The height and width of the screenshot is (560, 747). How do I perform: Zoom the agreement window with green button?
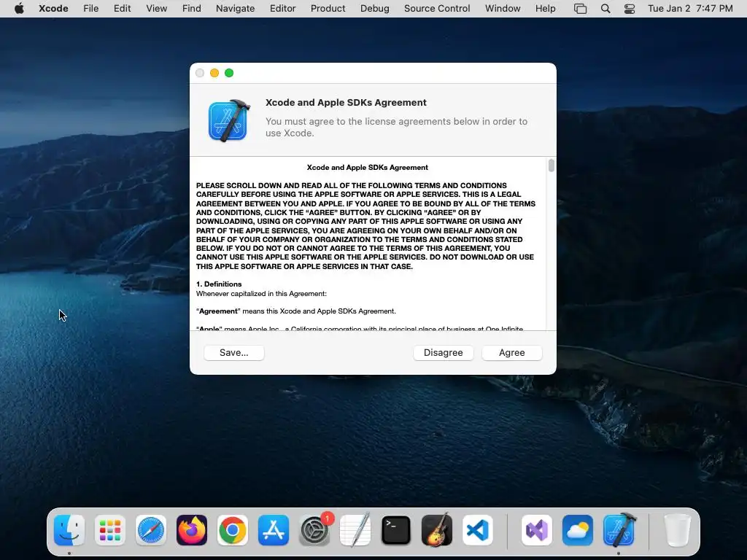point(229,73)
